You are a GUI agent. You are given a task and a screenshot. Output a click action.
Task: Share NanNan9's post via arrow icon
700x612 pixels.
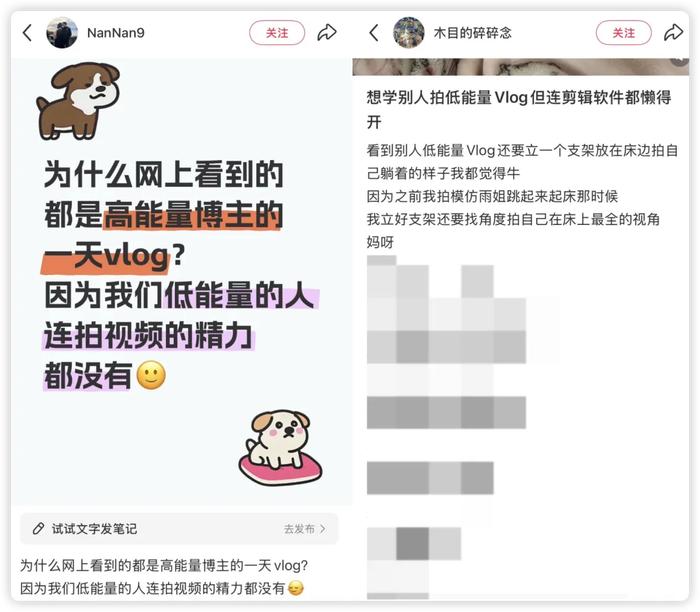coord(327,33)
